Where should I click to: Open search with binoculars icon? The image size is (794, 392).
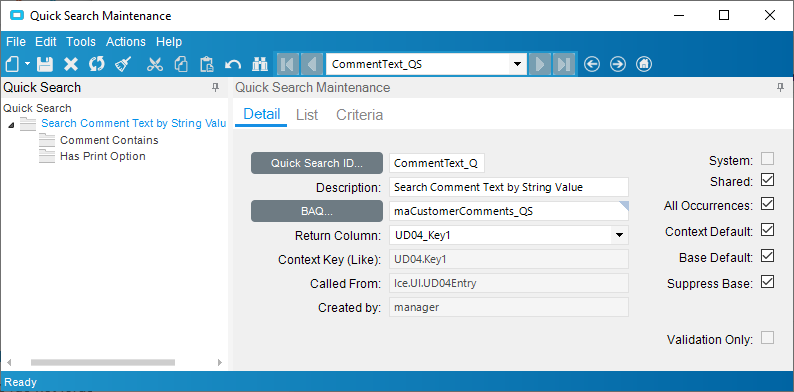(x=260, y=64)
